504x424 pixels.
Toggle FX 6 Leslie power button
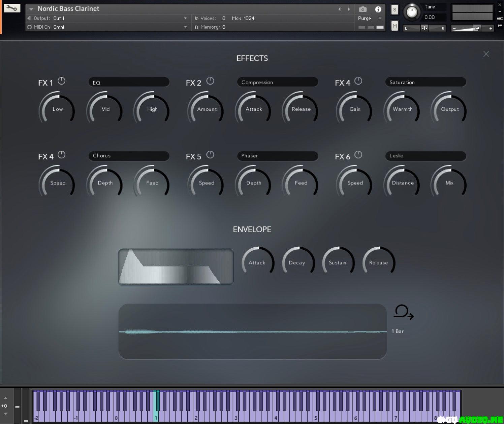pos(358,155)
